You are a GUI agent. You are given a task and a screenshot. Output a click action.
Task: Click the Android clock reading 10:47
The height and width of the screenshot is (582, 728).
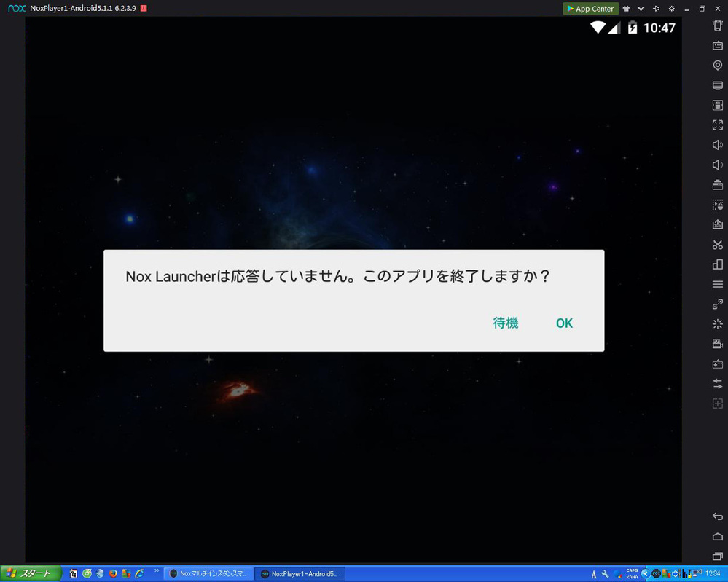pos(659,28)
